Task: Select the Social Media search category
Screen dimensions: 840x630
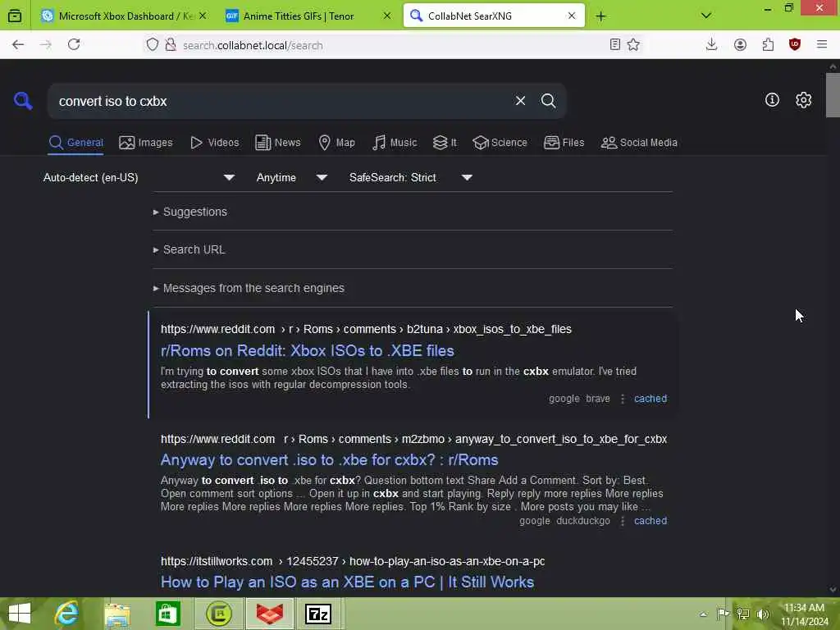Action: point(639,143)
